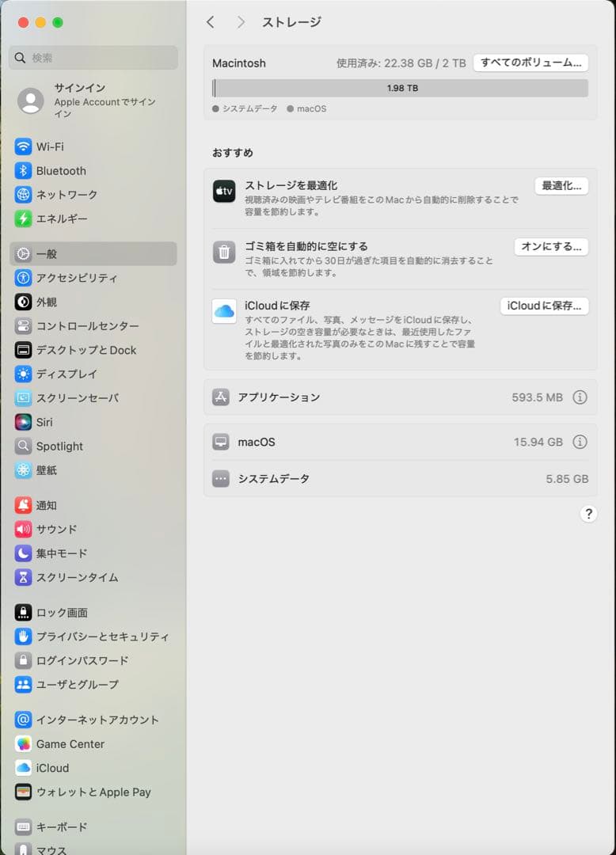
Task: Open コントロールセンター icon
Action: click(23, 326)
